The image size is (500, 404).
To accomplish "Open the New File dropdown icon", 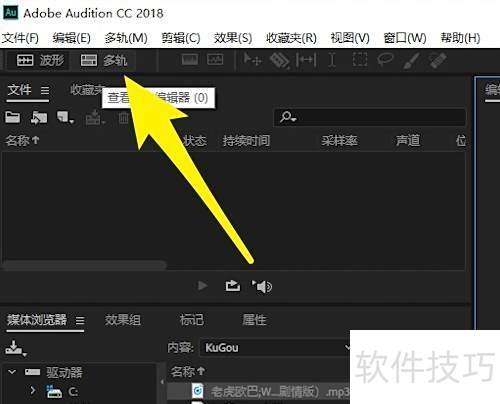I will coord(65,118).
